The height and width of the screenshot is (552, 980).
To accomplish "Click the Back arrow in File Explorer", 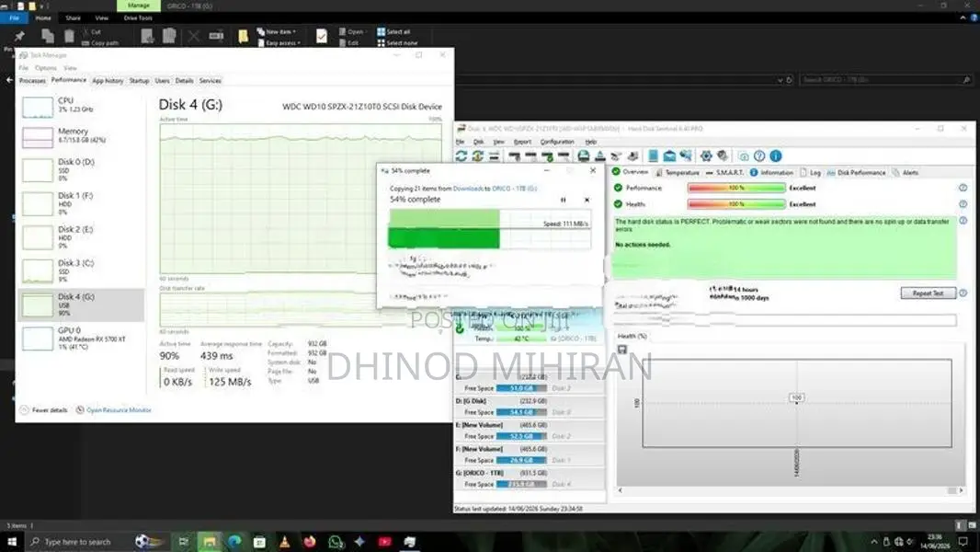I will coord(9,80).
